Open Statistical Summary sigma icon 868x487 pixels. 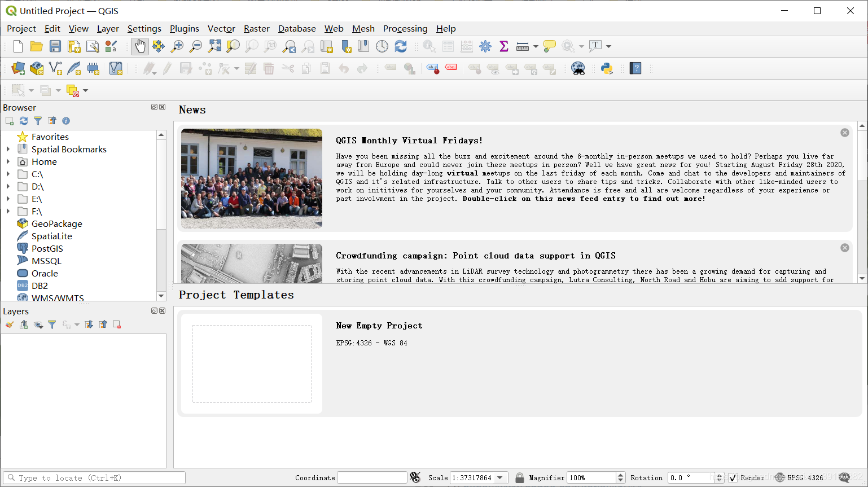(x=504, y=46)
